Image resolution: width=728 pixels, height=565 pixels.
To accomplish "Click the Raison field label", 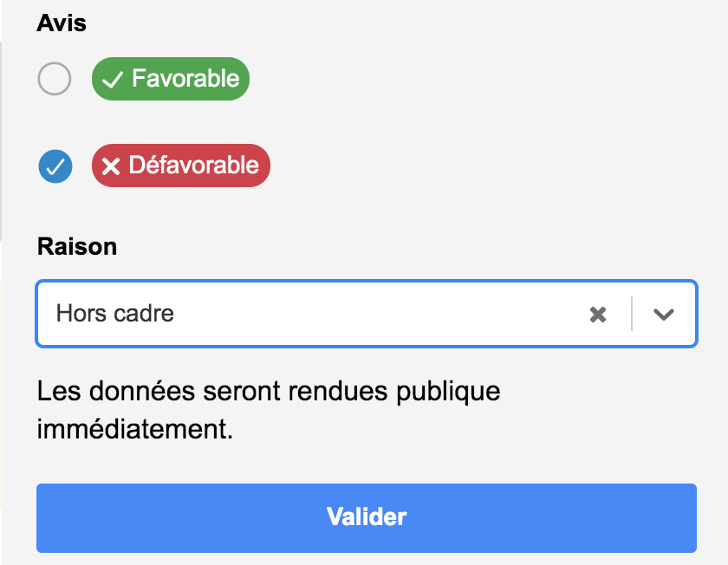I will point(77,246).
